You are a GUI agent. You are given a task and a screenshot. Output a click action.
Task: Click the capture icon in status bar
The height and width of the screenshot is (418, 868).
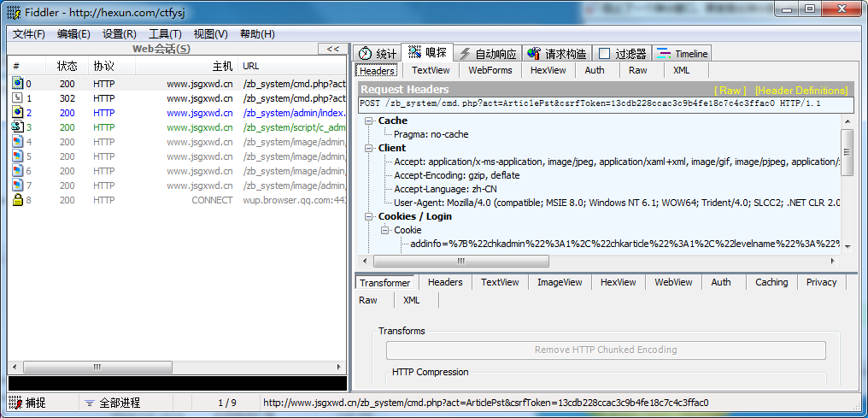click(x=15, y=403)
